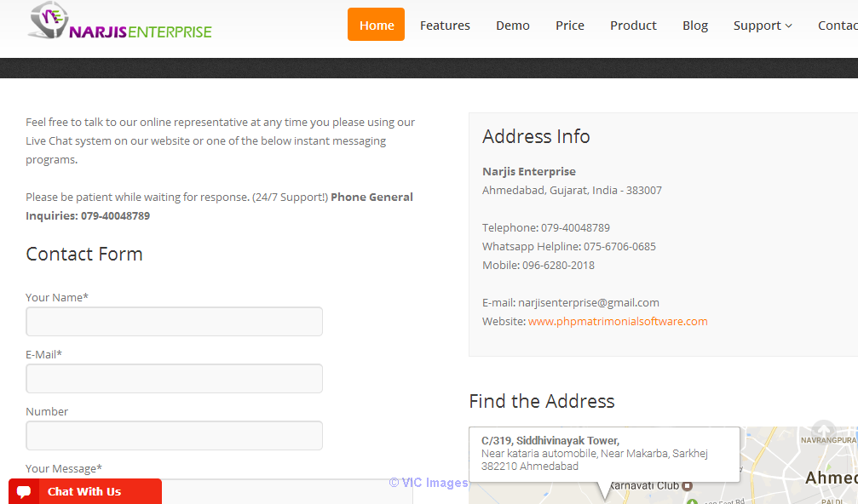Click the C/319, Siddhivinayak Tower map popup

point(605,454)
